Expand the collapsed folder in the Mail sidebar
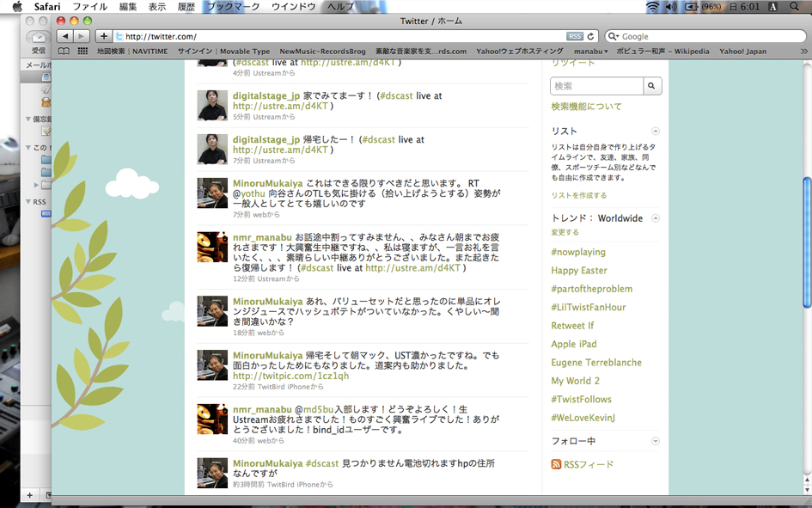Screen dimensions: 812x508 click(36, 184)
